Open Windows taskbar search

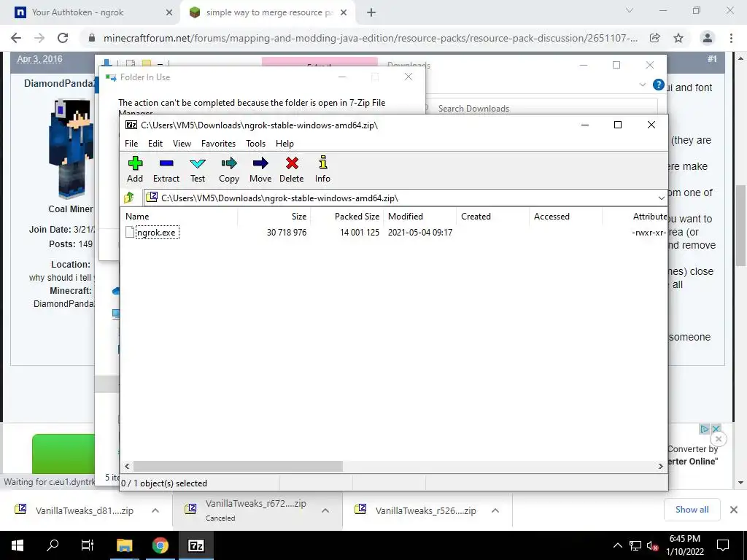coord(53,545)
